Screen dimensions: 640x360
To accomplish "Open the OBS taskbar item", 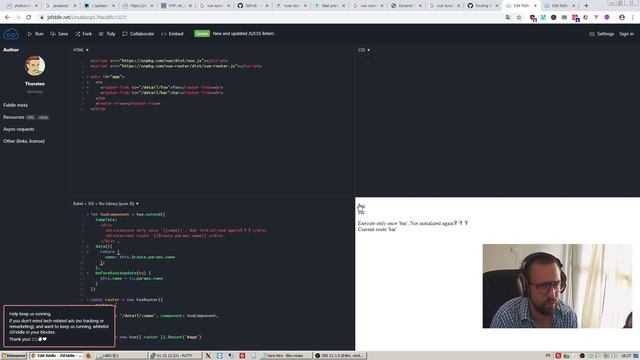I will point(340,356).
